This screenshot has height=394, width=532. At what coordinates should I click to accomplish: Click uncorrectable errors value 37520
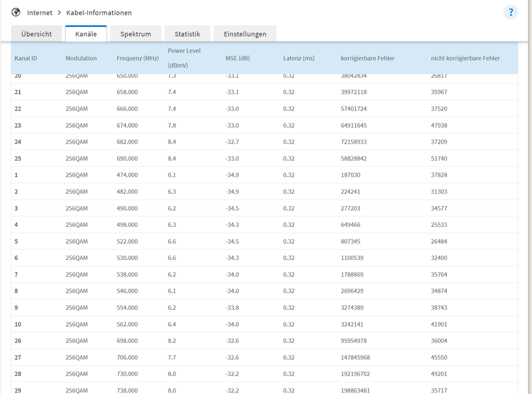pyautogui.click(x=439, y=109)
